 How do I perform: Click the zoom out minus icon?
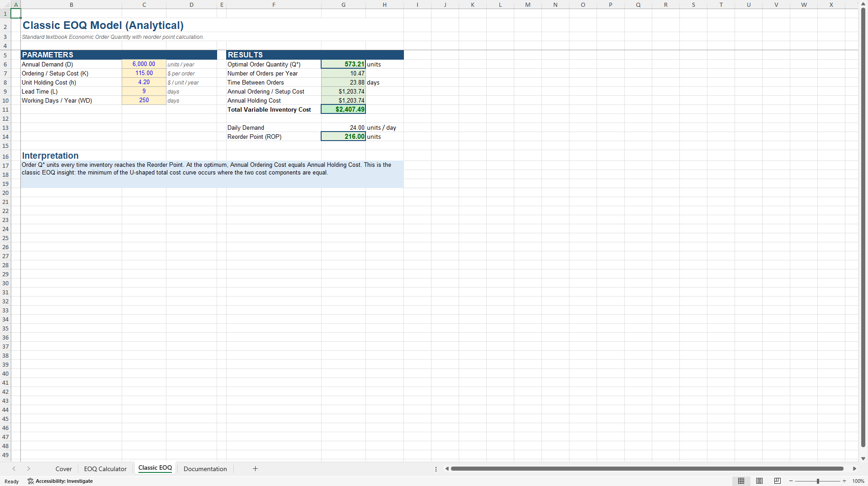(791, 481)
